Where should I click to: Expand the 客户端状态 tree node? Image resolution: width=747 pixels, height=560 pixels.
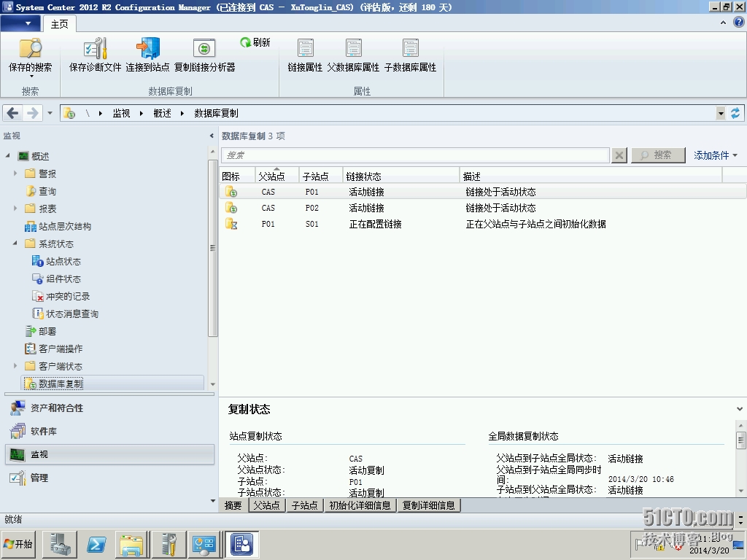pos(15,366)
